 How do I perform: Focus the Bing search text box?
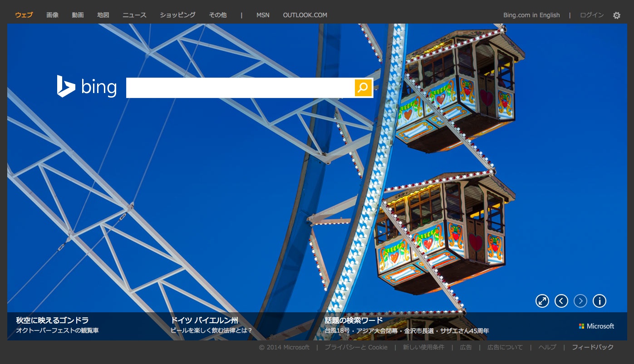pos(240,88)
